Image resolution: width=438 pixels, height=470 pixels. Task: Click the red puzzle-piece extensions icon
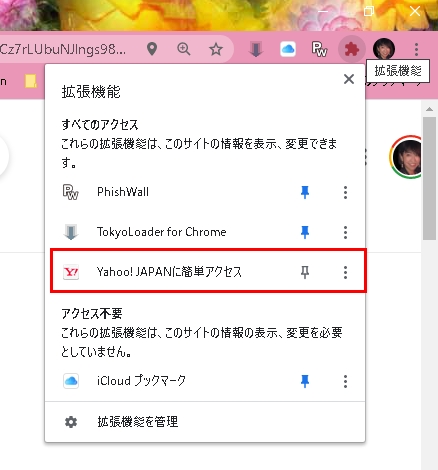coord(351,49)
